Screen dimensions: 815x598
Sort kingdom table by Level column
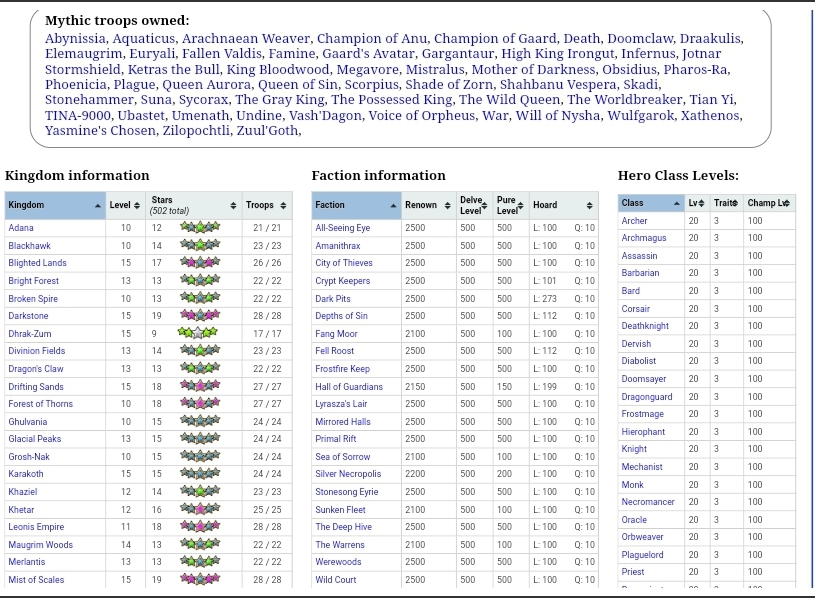125,205
